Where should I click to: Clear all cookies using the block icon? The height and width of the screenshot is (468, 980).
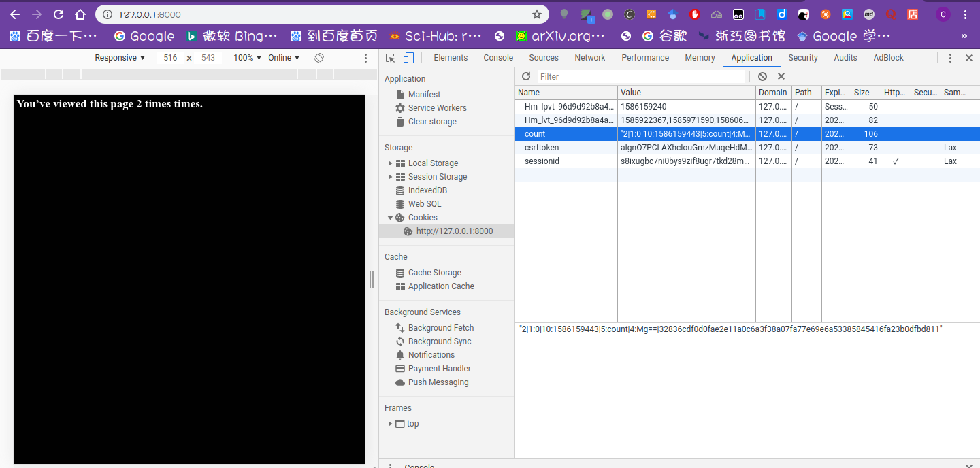pyautogui.click(x=762, y=76)
